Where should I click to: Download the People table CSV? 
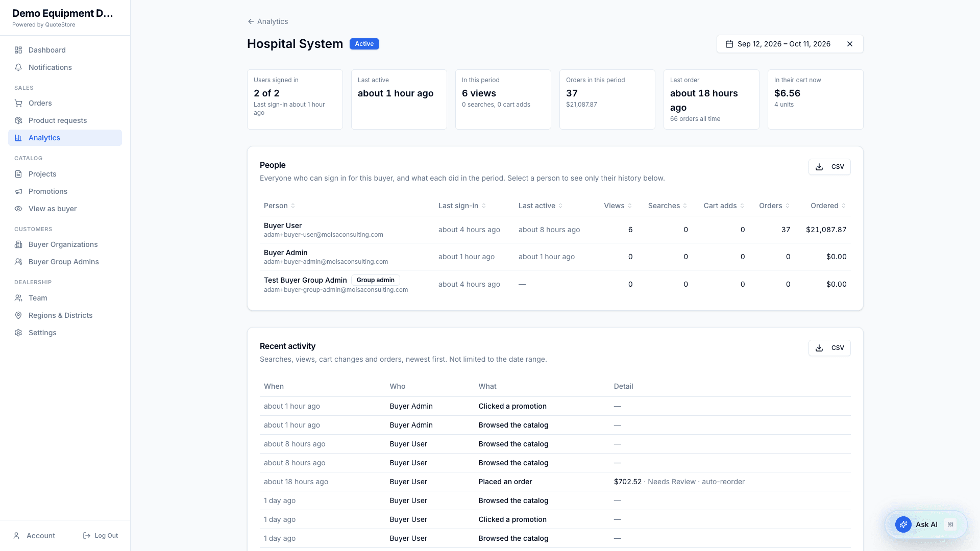[829, 167]
